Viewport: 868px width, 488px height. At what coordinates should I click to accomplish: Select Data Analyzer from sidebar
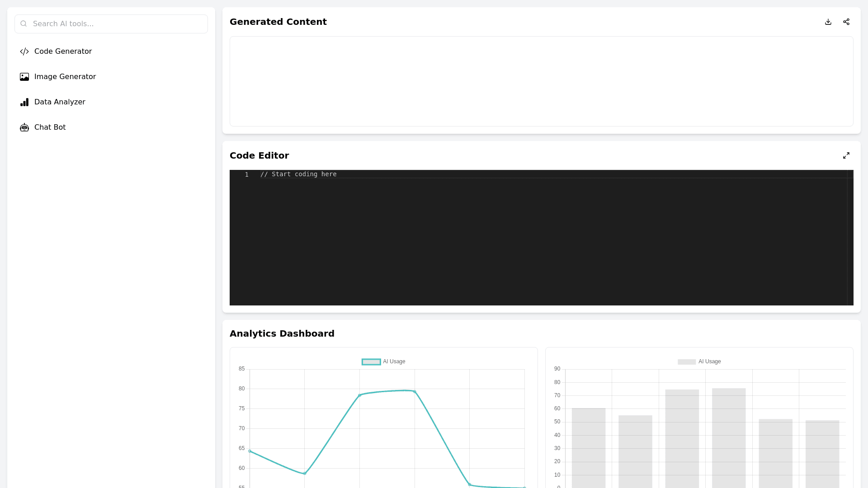(x=60, y=102)
